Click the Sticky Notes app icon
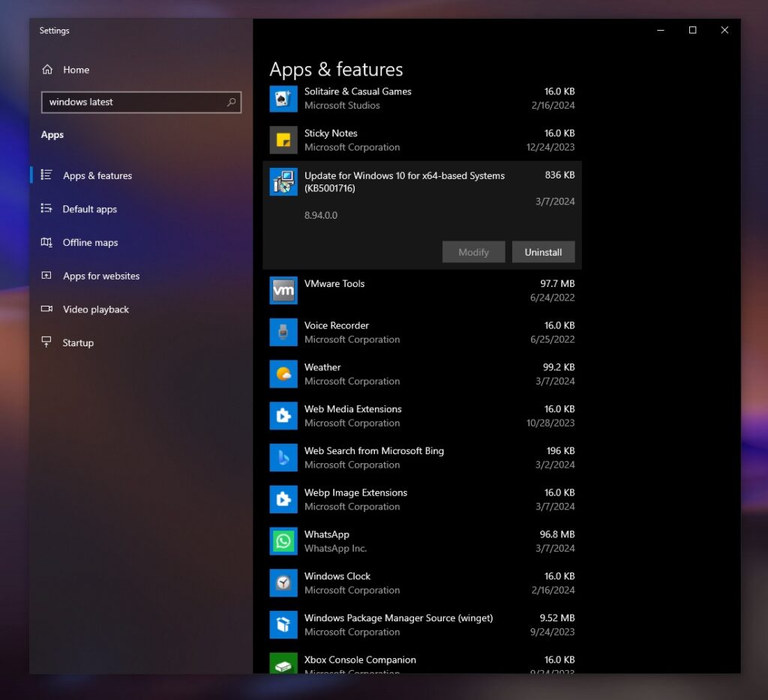768x700 pixels. coord(283,139)
